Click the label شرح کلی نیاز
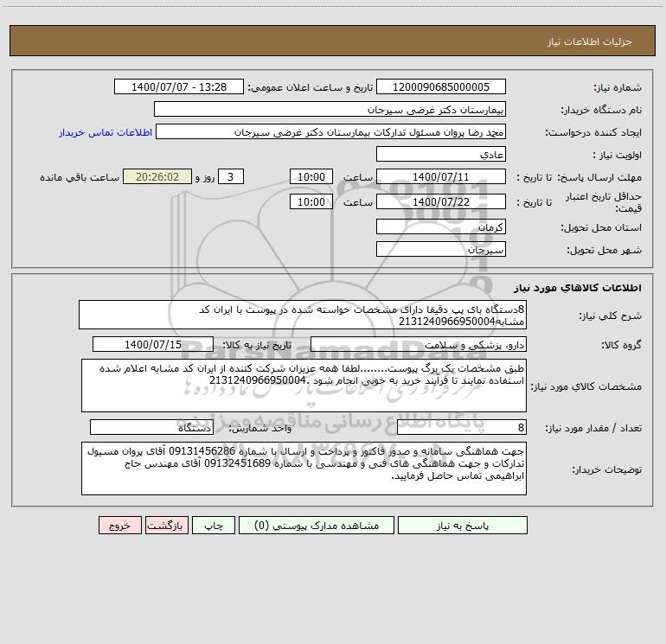Viewport: 666px width, 644px height. [611, 316]
